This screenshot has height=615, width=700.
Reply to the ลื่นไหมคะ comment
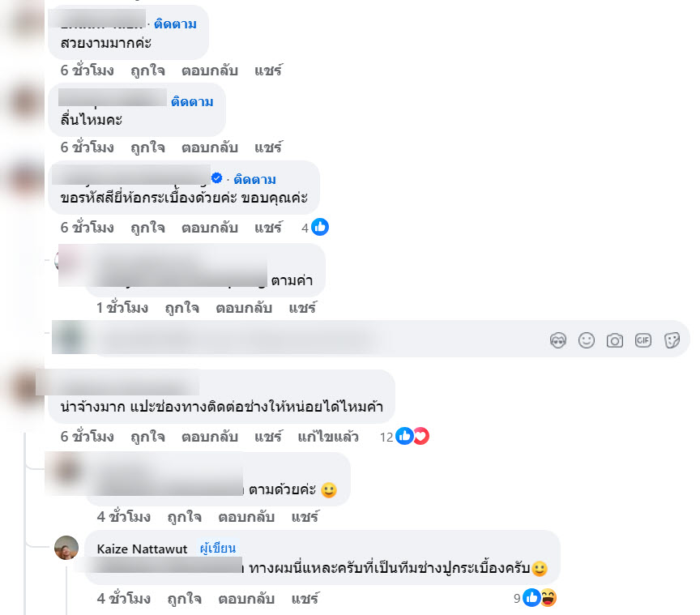[209, 147]
